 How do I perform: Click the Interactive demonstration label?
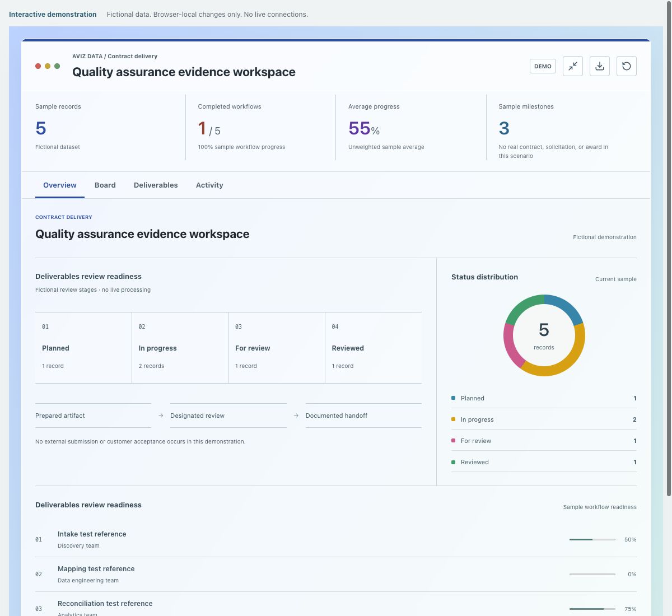pos(53,15)
